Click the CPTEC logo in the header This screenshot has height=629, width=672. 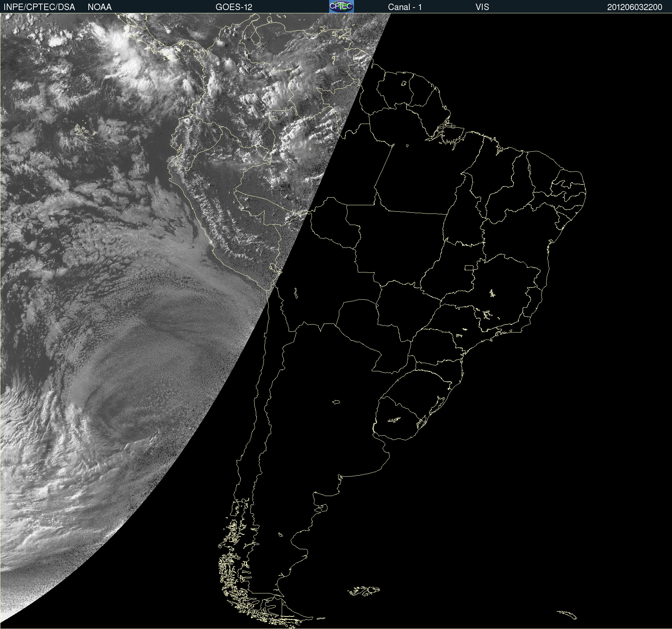pos(341,6)
